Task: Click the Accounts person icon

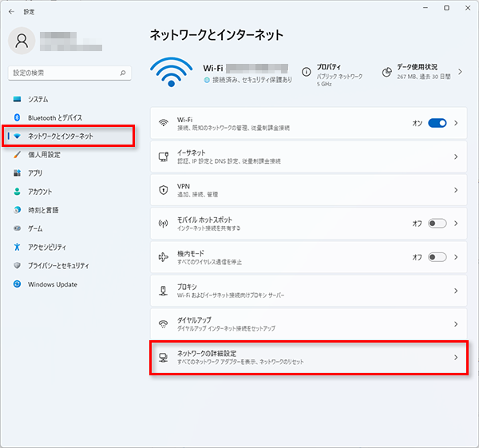Action: click(17, 192)
